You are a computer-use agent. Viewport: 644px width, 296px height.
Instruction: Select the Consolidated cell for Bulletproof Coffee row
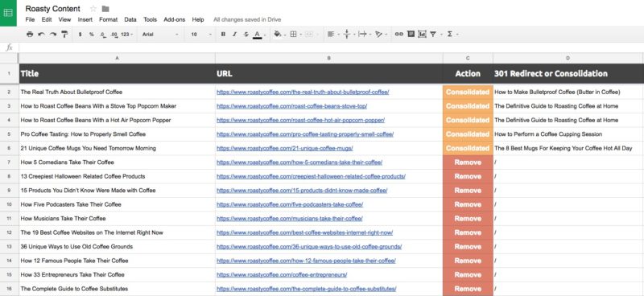468,92
